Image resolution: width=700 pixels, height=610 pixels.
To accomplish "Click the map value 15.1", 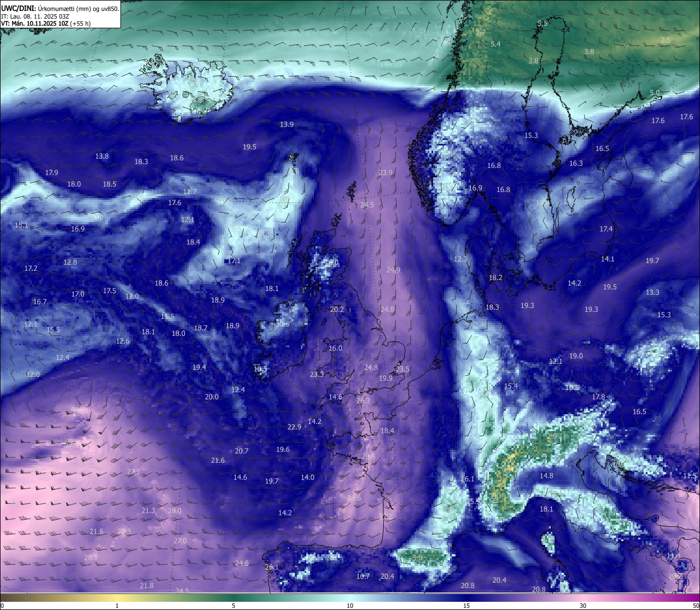I will coord(21,225).
